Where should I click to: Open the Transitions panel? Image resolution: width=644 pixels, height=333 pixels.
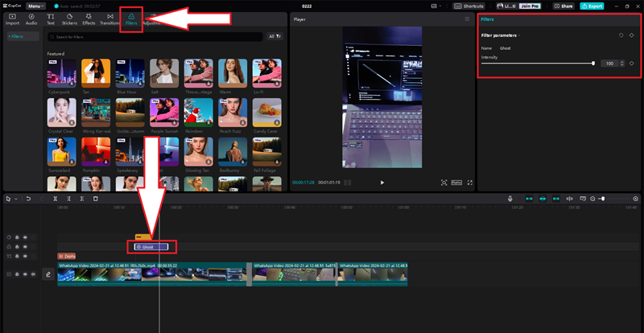(109, 18)
